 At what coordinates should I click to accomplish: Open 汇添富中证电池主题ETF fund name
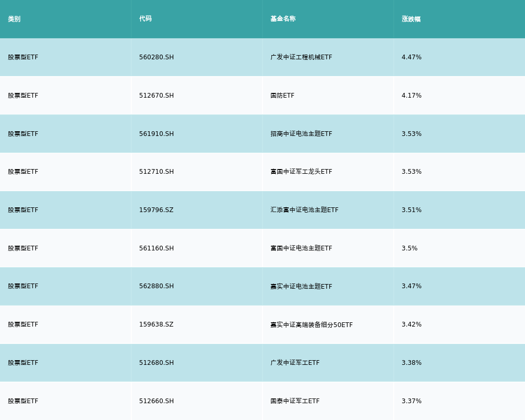point(304,210)
